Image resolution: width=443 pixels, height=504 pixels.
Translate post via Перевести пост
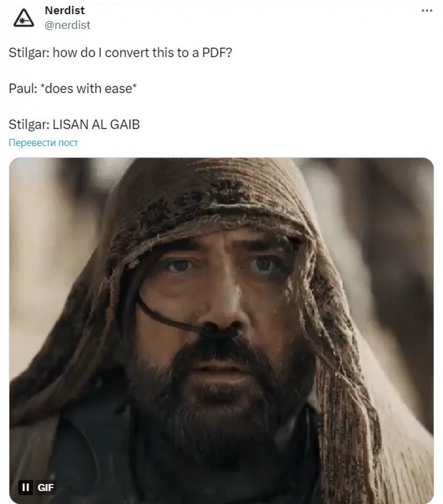(x=43, y=143)
